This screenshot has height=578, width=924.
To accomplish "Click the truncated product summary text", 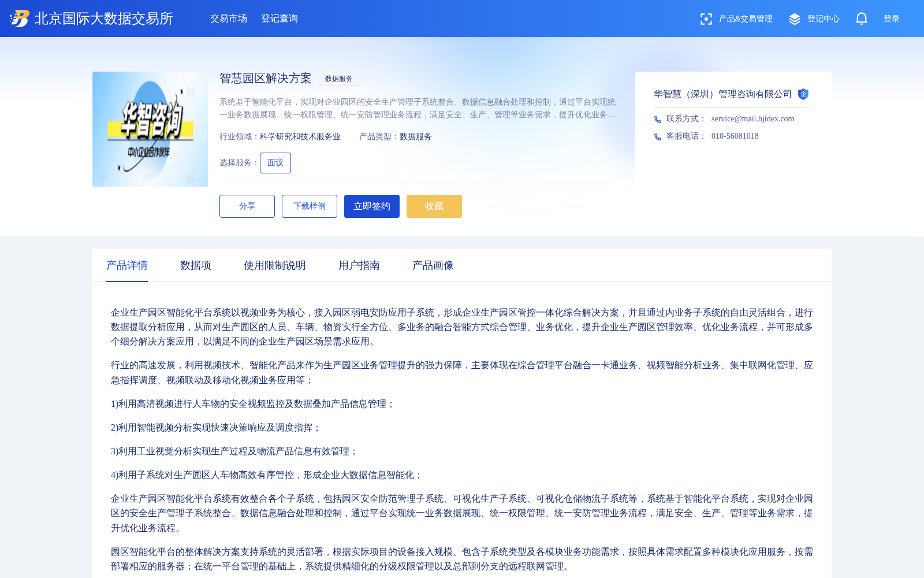I will pos(418,109).
